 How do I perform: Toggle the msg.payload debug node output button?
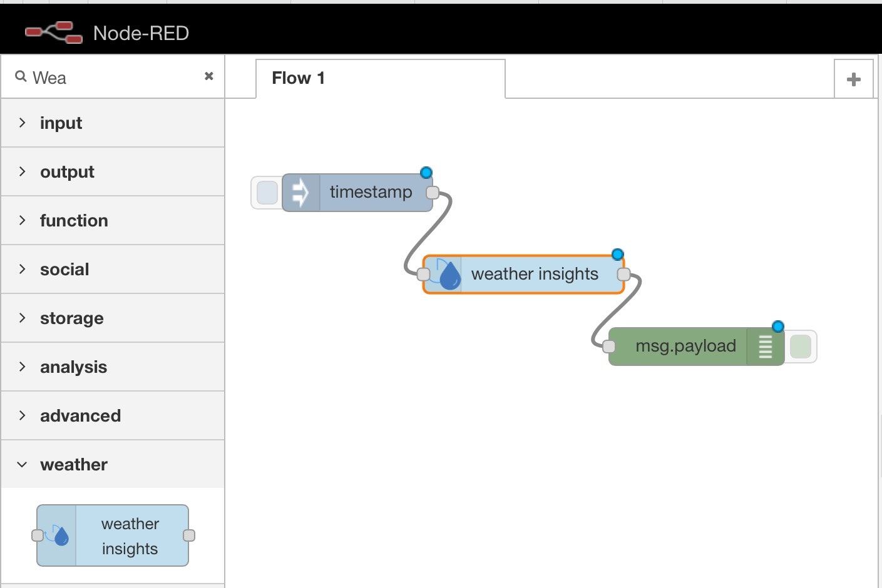click(x=800, y=347)
